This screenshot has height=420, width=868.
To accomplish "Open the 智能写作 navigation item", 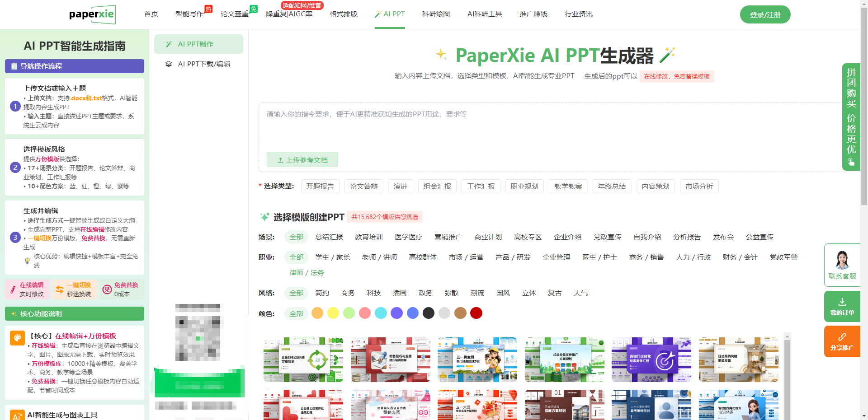I will 189,14.
